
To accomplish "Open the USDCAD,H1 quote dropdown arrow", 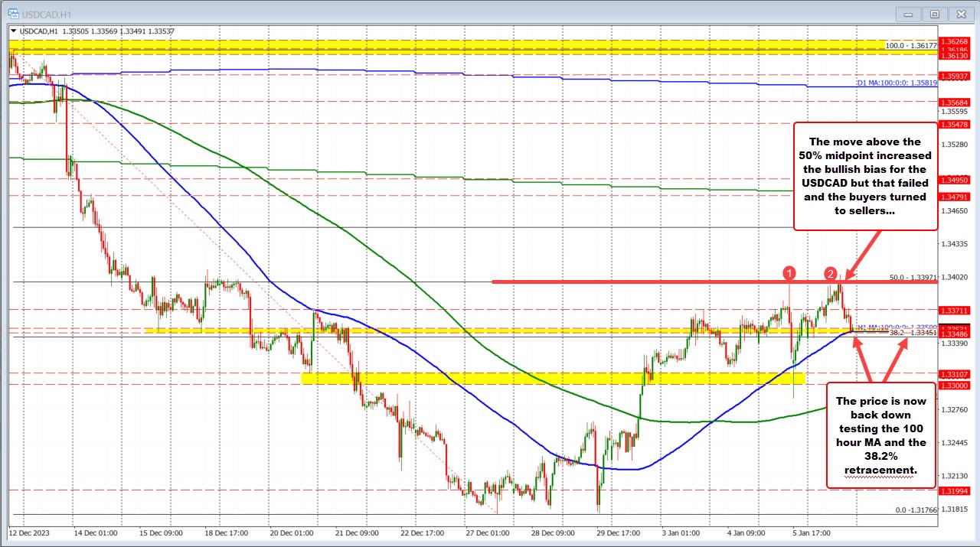I will [13, 31].
